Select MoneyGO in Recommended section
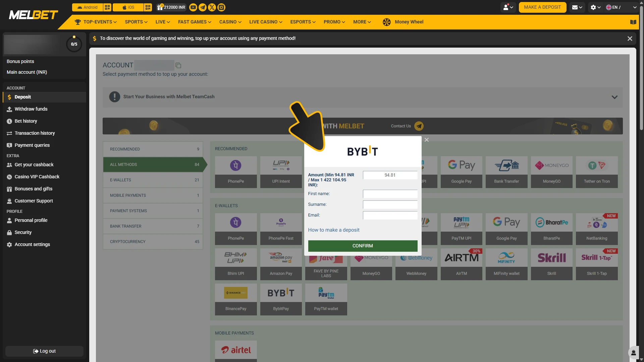644x362 pixels. point(552,172)
